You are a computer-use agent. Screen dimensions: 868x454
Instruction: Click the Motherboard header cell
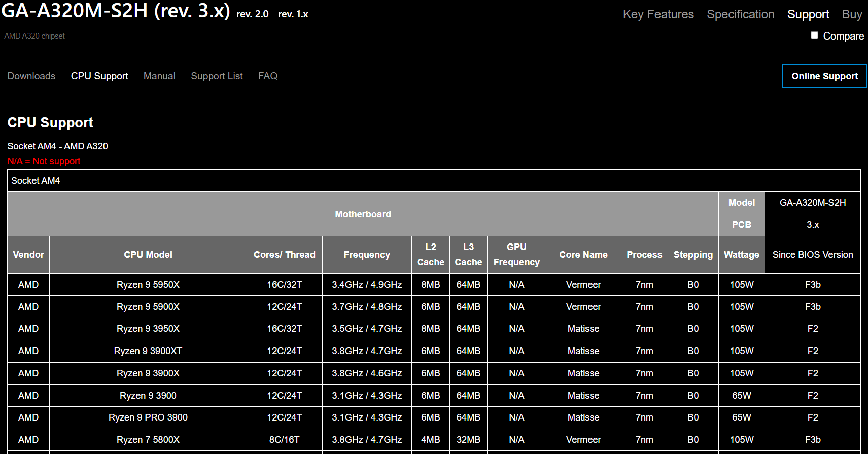pyautogui.click(x=363, y=214)
